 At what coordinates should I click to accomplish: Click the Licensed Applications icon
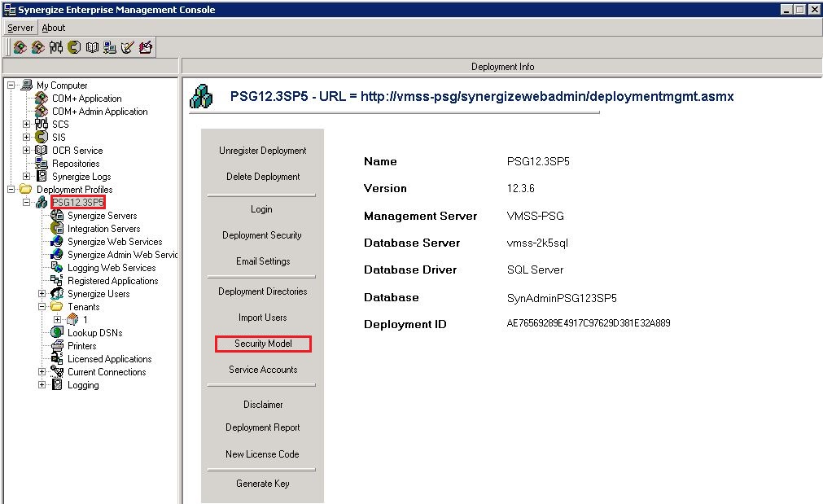click(x=57, y=358)
